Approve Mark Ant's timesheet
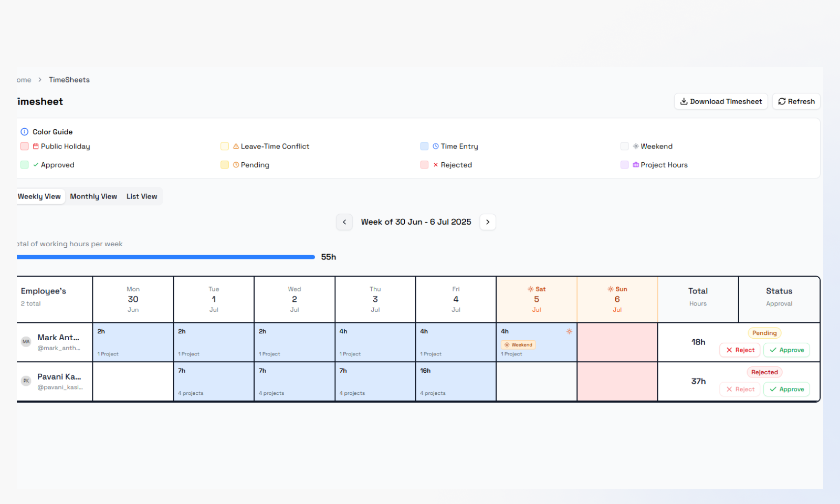The height and width of the screenshot is (504, 840). (786, 350)
